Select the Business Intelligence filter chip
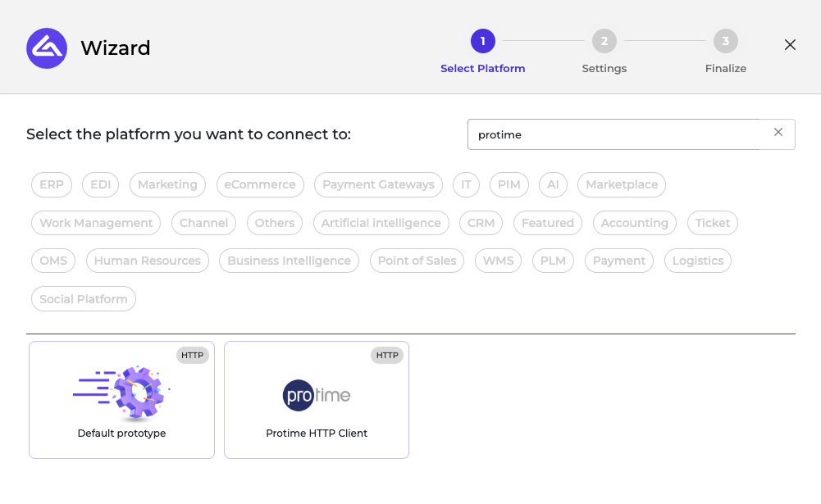Image resolution: width=821 pixels, height=504 pixels. (x=289, y=261)
